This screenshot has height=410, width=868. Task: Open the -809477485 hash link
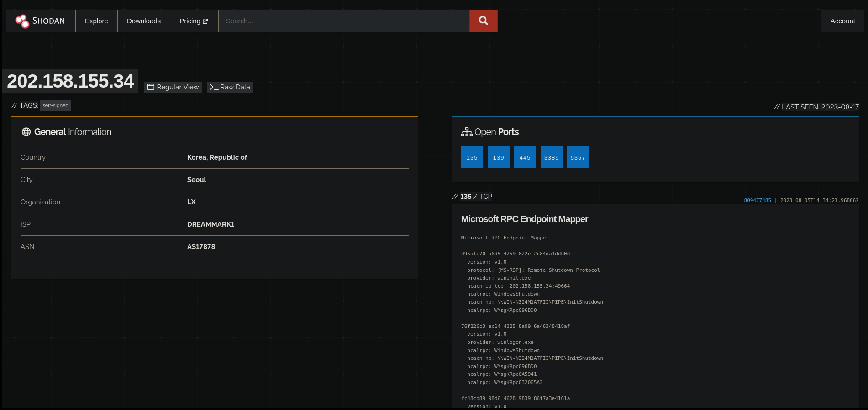pyautogui.click(x=756, y=200)
